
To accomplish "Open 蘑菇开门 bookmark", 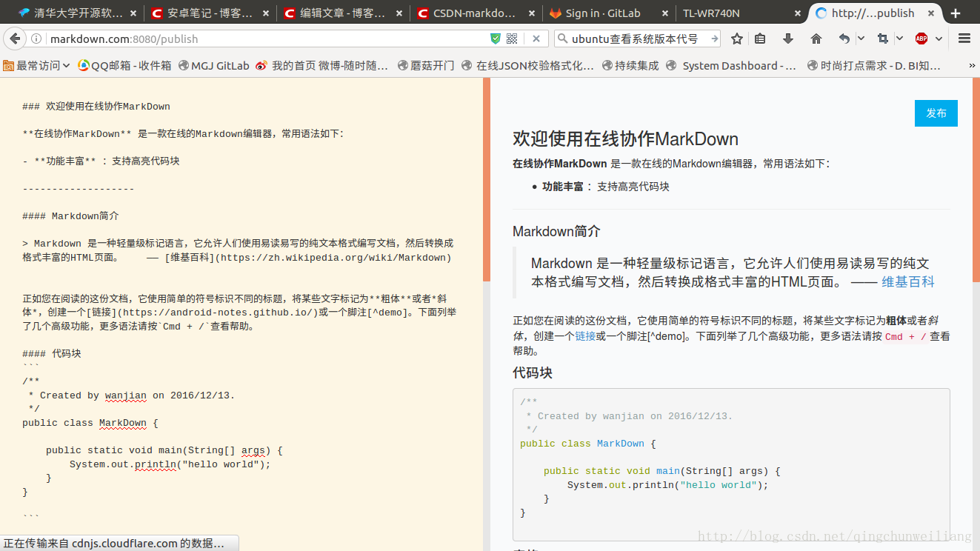I will [x=426, y=66].
